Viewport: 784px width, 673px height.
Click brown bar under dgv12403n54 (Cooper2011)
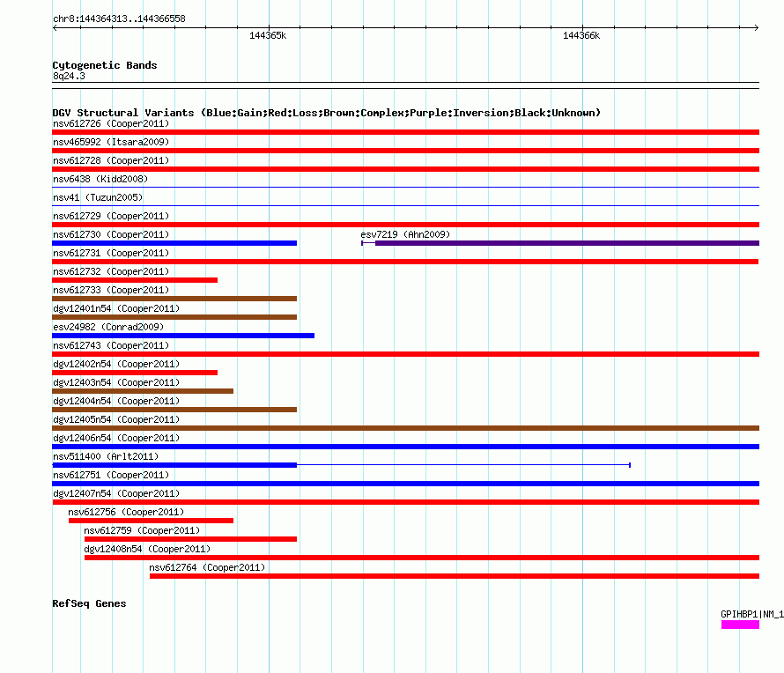pyautogui.click(x=143, y=391)
